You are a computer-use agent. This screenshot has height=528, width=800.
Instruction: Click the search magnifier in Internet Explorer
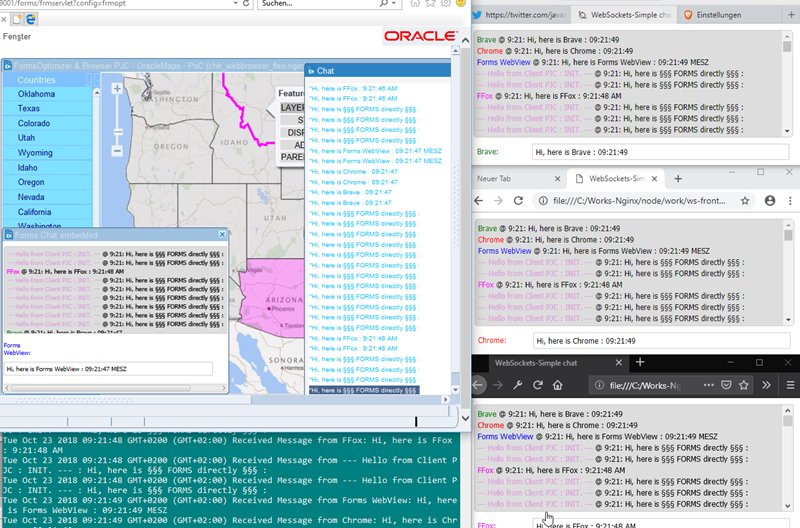pos(384,3)
